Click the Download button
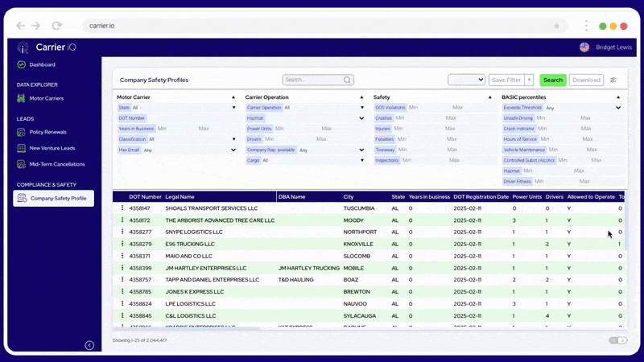Screen dimensions: 644x362 586,80
